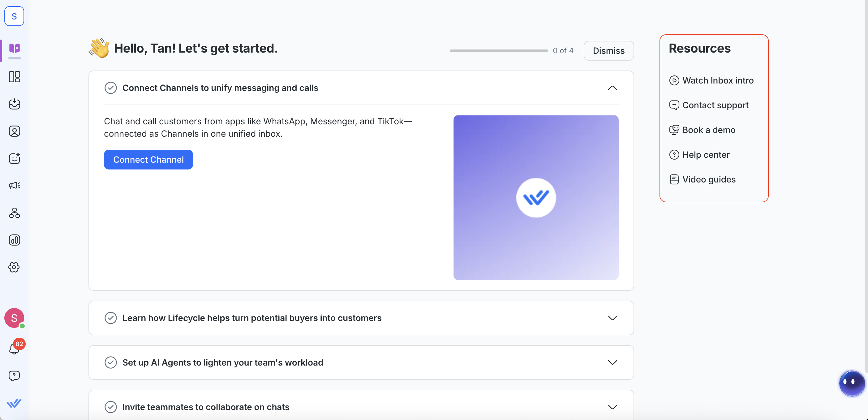This screenshot has width=868, height=420.
Task: Expand the Set up AI Agents section
Action: 612,362
